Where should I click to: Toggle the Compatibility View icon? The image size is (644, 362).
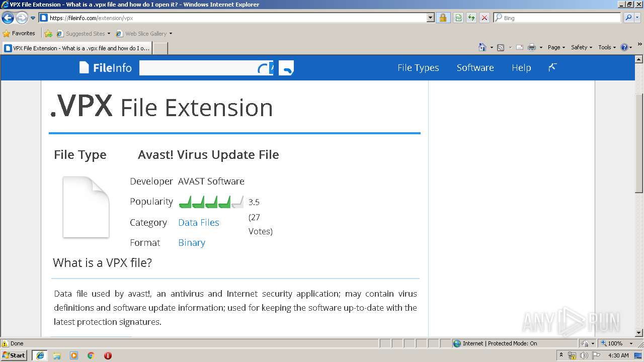click(458, 18)
